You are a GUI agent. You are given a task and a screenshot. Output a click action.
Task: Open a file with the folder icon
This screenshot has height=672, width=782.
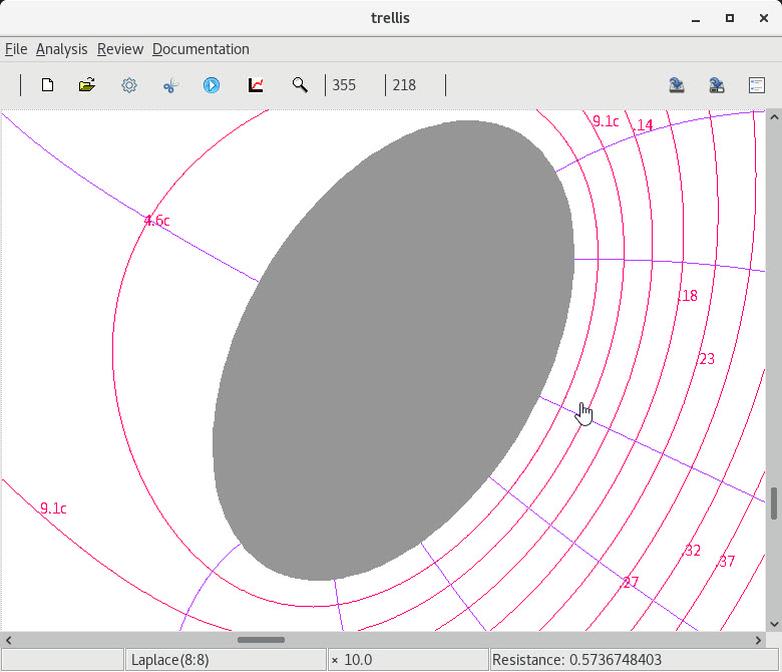click(x=87, y=85)
